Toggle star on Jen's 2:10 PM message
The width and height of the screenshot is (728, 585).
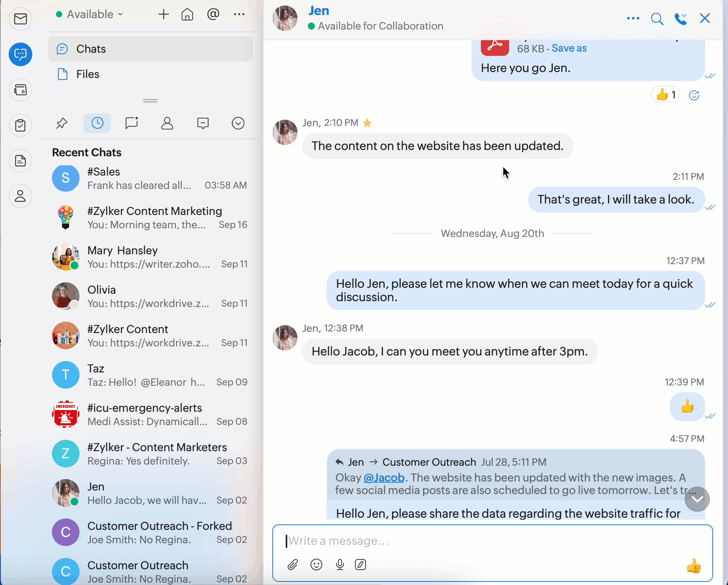pos(367,123)
